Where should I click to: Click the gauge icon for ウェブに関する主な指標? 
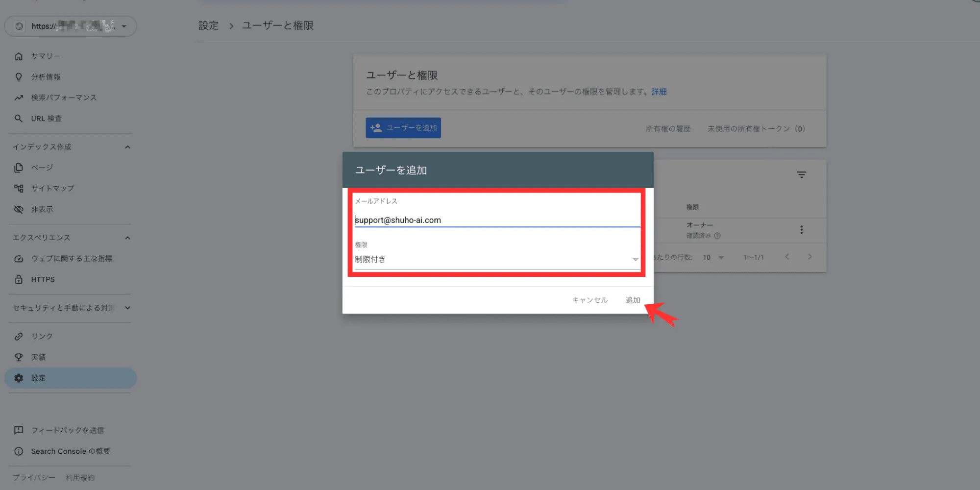coord(19,259)
